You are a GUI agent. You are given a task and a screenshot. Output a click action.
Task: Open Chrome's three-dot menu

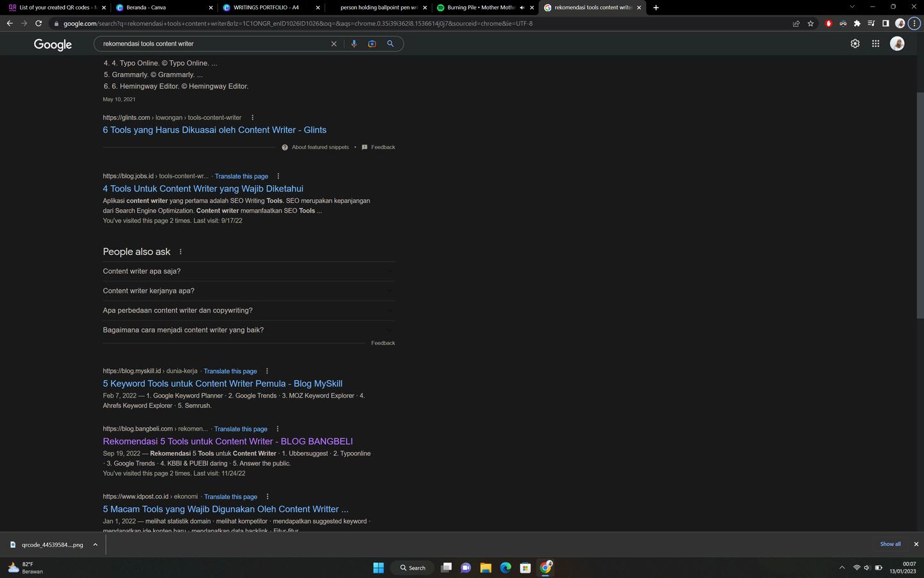click(914, 23)
